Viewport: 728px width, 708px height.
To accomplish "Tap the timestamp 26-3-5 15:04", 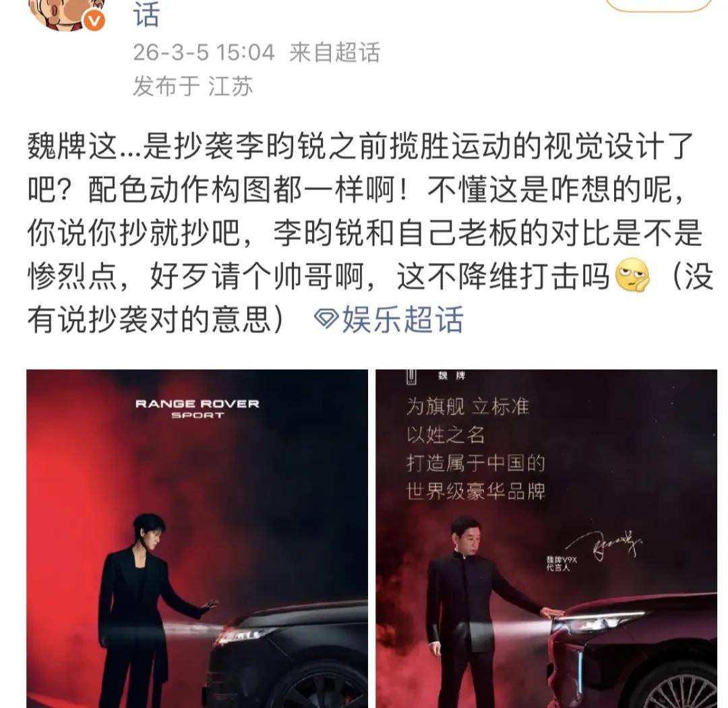I will [204, 52].
